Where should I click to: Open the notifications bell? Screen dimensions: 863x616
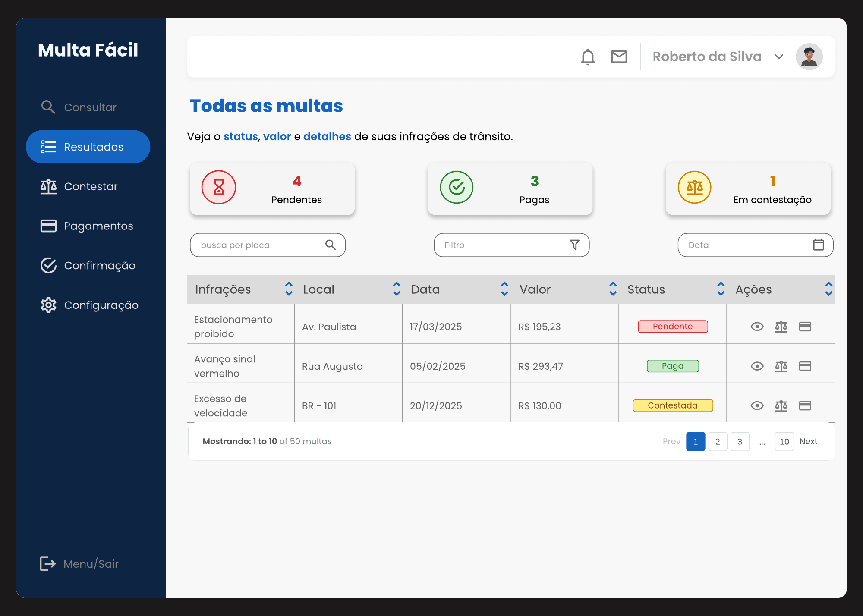tap(588, 57)
